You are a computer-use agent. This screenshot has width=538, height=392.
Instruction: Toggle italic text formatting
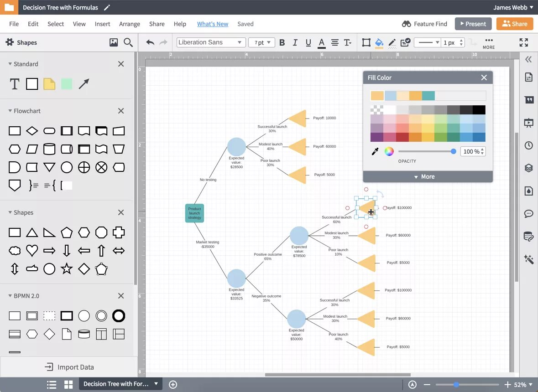(295, 42)
